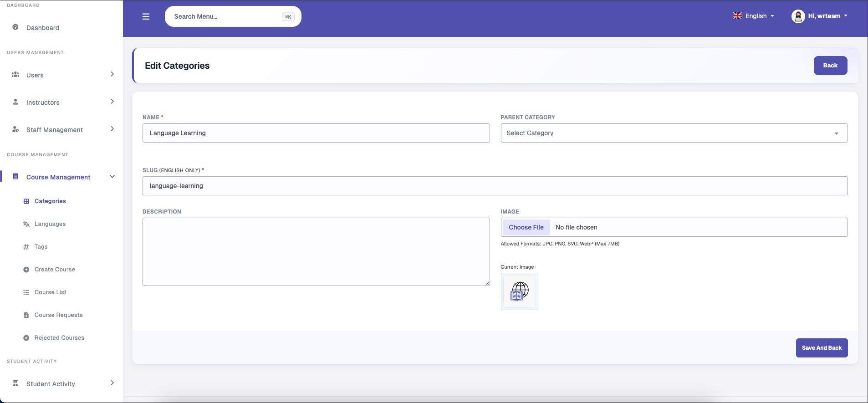Click the Student Activity graduate icon
This screenshot has width=868, height=403.
pos(15,383)
